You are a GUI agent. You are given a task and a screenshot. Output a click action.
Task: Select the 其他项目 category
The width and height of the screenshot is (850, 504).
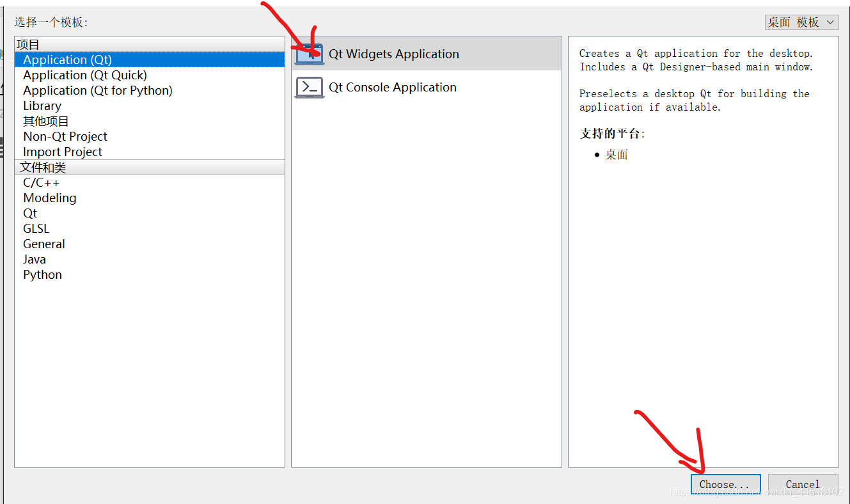[150, 121]
